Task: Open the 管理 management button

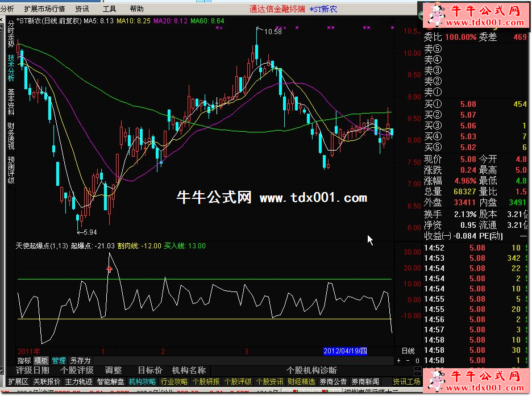Action: (x=59, y=360)
